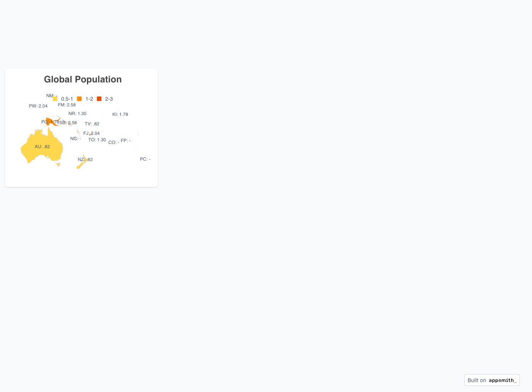The width and height of the screenshot is (532, 392).
Task: Click the KI: 1.78 label
Action: click(x=120, y=114)
